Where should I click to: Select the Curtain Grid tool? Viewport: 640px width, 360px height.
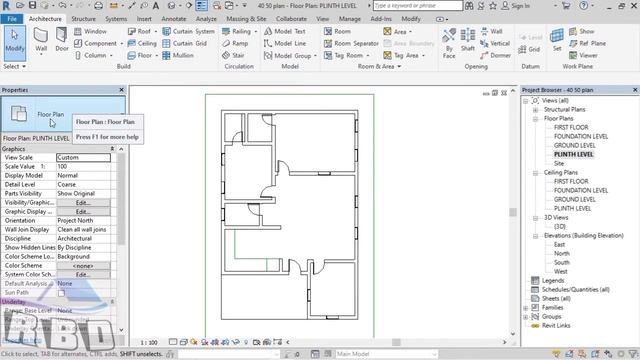[x=184, y=43]
